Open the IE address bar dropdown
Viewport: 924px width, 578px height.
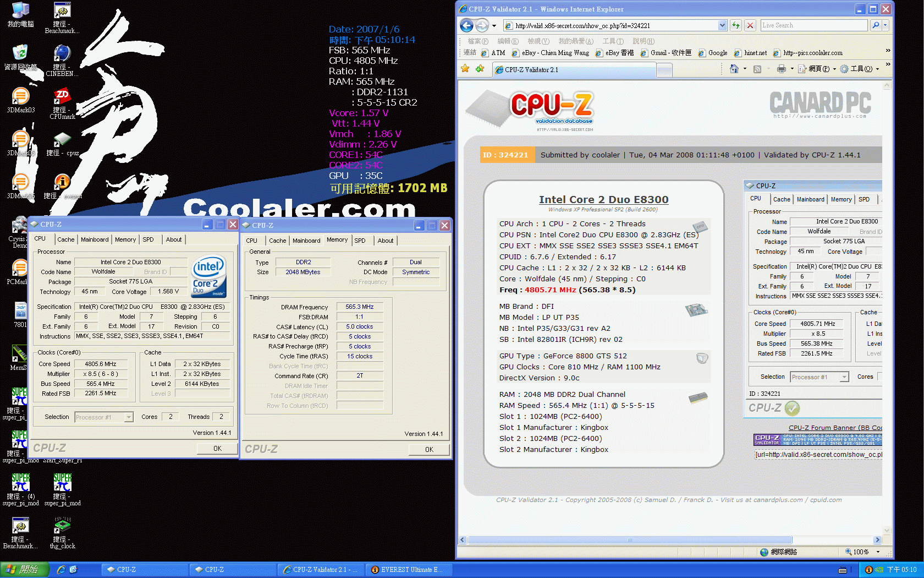722,25
